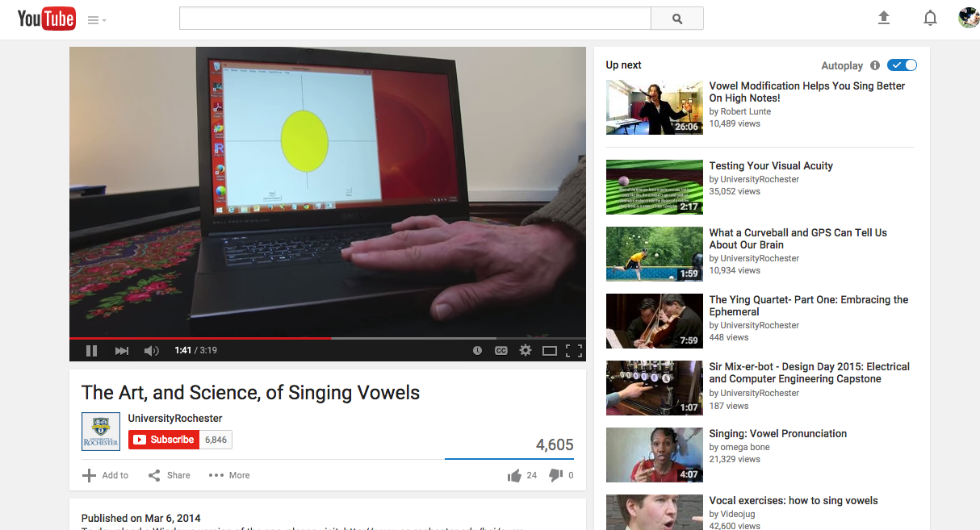The height and width of the screenshot is (530, 980).
Task: Switch to theater mode
Action: point(550,351)
